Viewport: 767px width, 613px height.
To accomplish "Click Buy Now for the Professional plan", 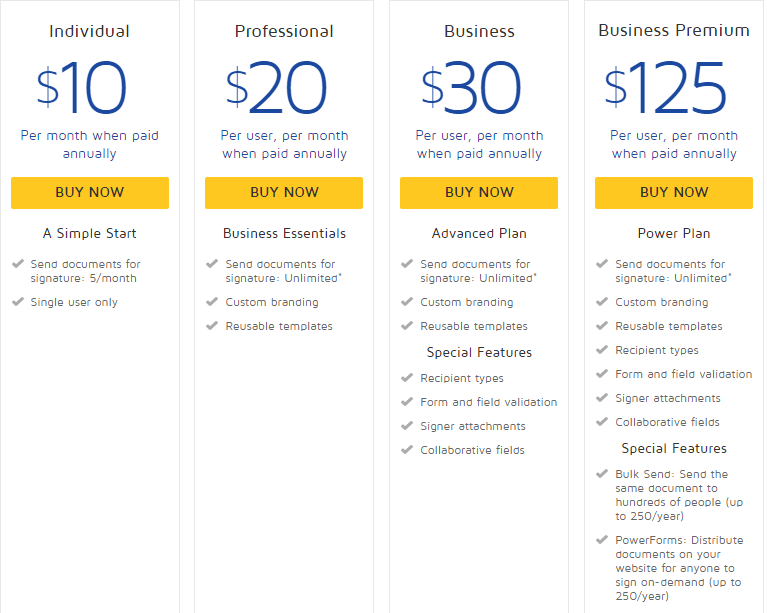I will 284,193.
